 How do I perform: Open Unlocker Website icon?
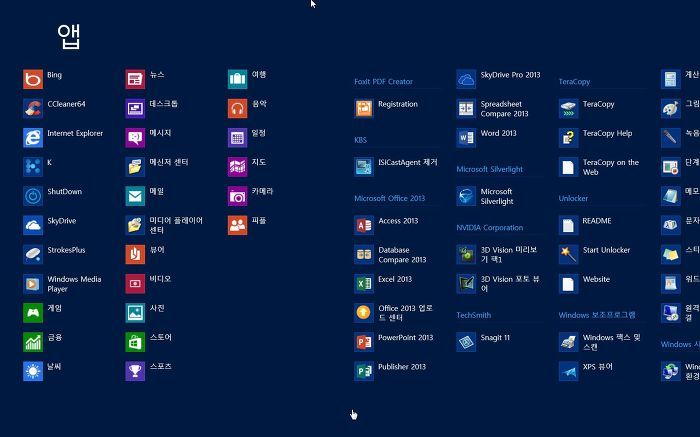568,283
